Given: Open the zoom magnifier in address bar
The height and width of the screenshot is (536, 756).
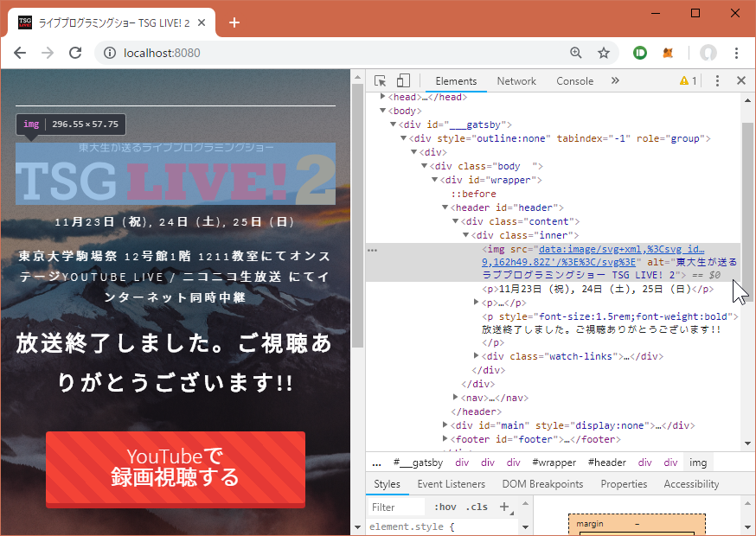Looking at the screenshot, I should click(576, 53).
